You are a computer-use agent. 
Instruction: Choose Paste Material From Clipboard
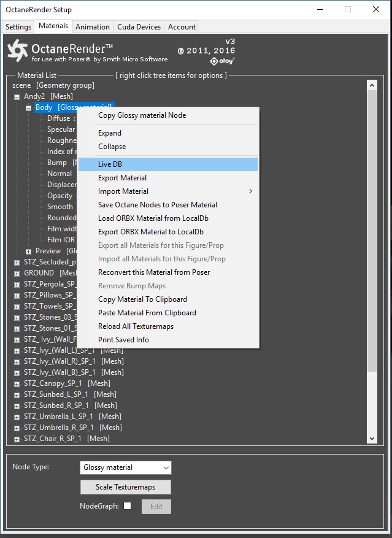(x=168, y=313)
